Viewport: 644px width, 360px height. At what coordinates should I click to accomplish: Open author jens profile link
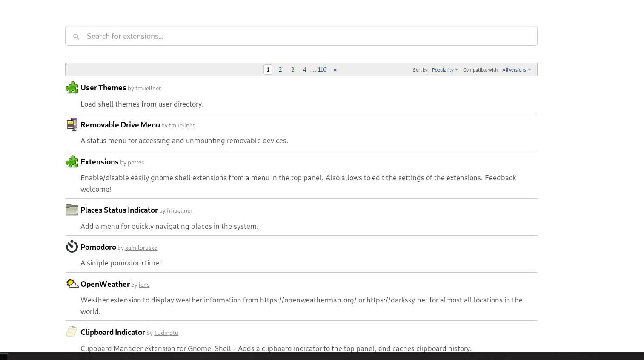[x=144, y=285]
